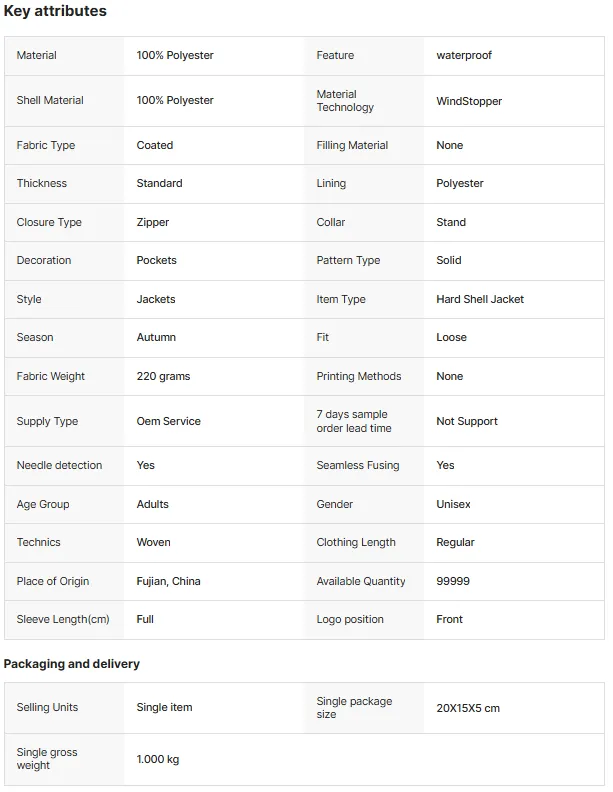Click the 20X15X5 cm package size
The width and height of the screenshot is (613, 792).
click(x=468, y=708)
